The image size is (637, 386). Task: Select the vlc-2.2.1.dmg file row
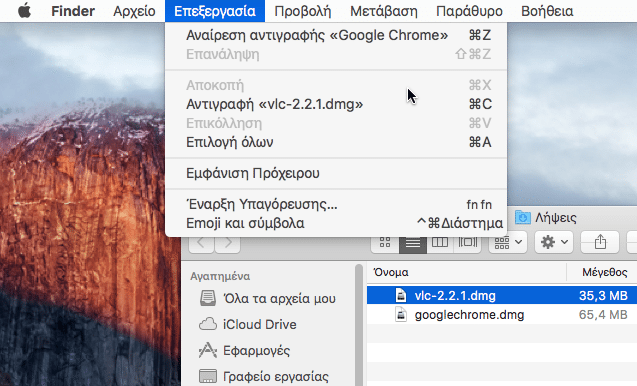(x=502, y=295)
